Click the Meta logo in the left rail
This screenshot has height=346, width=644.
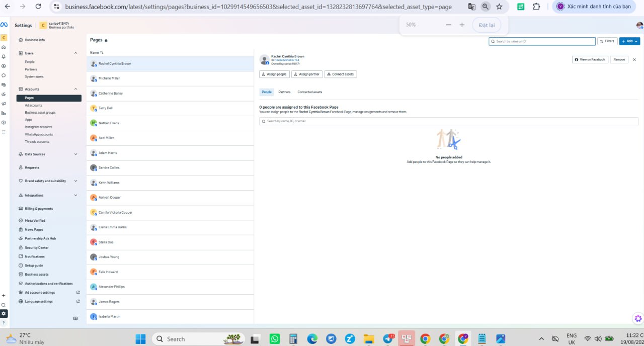coord(4,25)
